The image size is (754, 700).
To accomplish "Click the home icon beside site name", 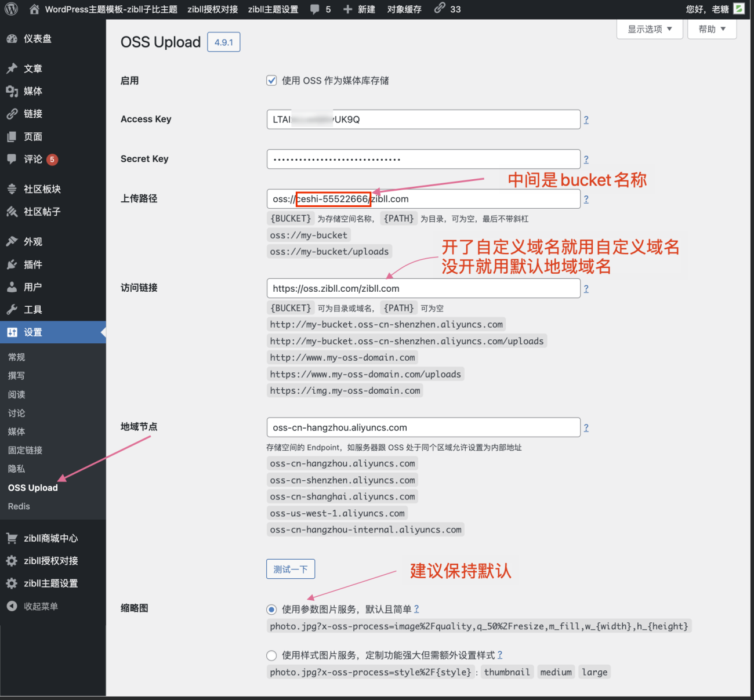I will click(34, 9).
